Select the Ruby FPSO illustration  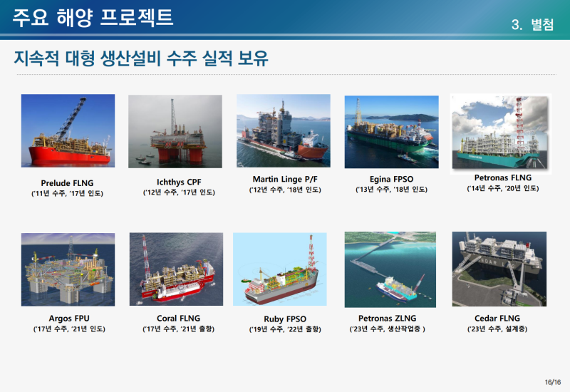click(x=284, y=269)
